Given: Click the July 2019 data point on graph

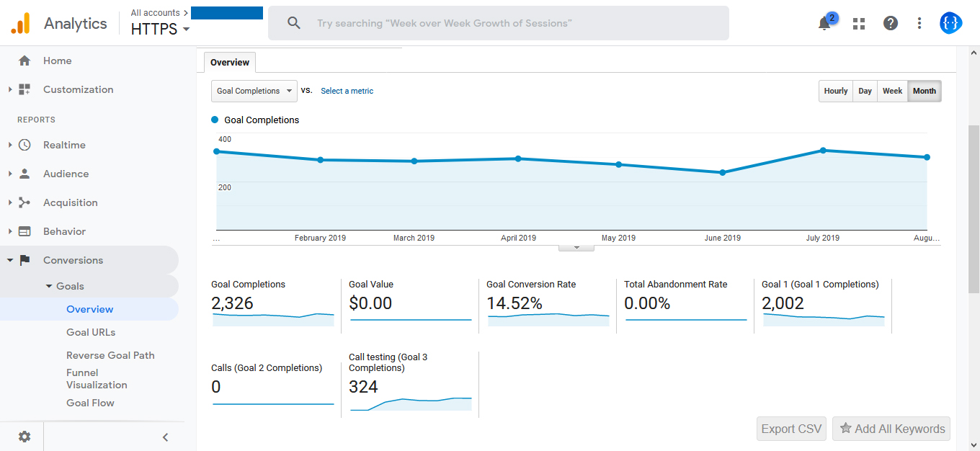Looking at the screenshot, I should pos(822,151).
